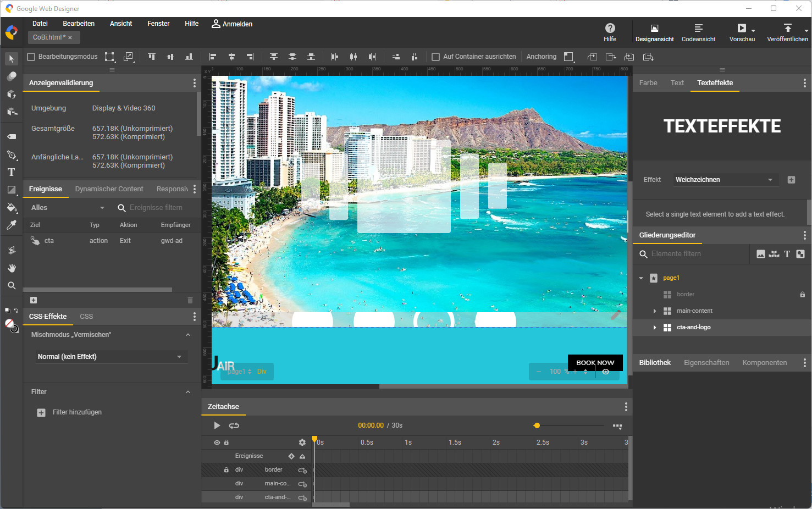Check Auf Container ausrichten
812x509 pixels.
tap(435, 56)
